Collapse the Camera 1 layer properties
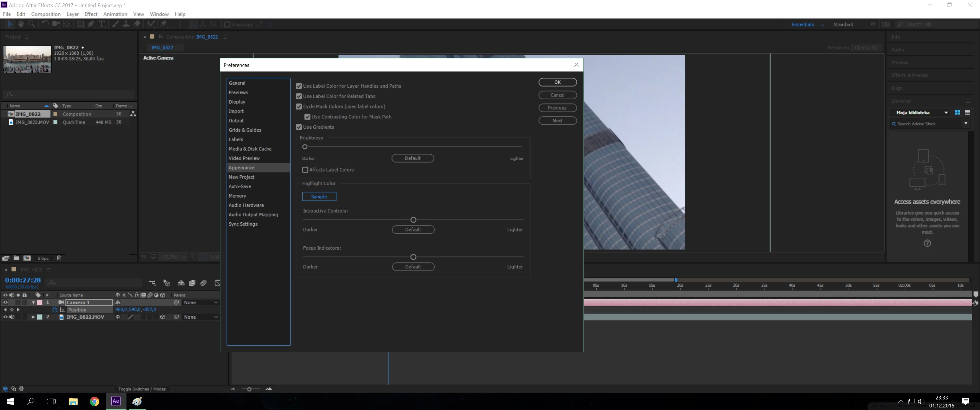Viewport: 980px width, 410px height. point(34,302)
